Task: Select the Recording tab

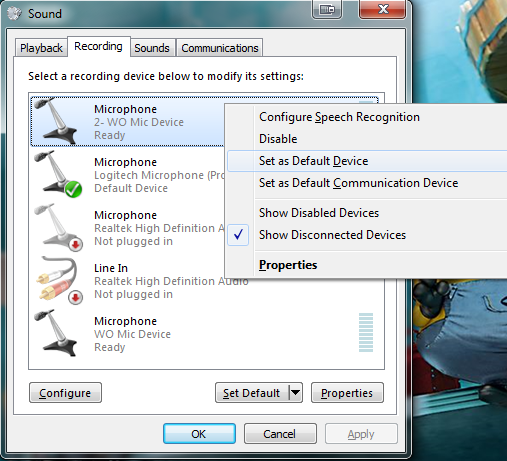Action: 98,46
